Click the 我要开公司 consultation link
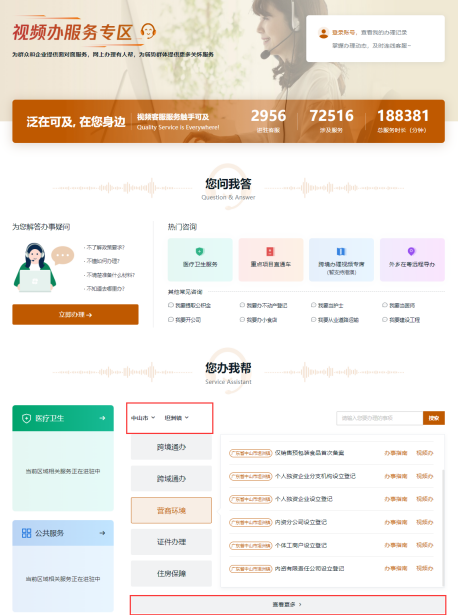458x615 pixels. coord(188,320)
